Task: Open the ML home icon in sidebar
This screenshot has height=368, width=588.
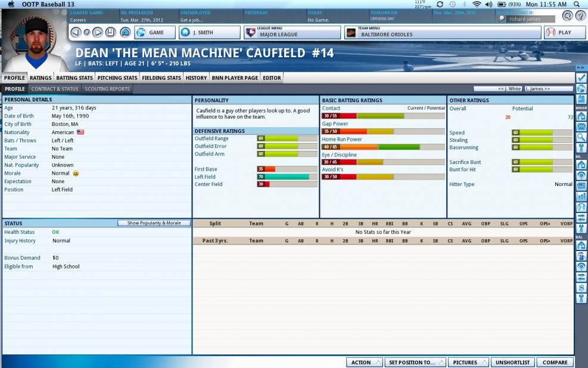Action: point(581,165)
